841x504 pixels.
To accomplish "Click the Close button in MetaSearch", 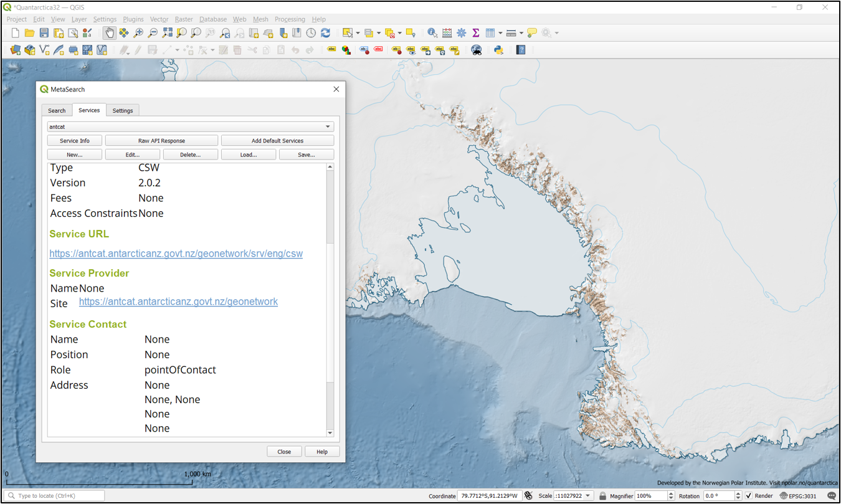I will 284,452.
